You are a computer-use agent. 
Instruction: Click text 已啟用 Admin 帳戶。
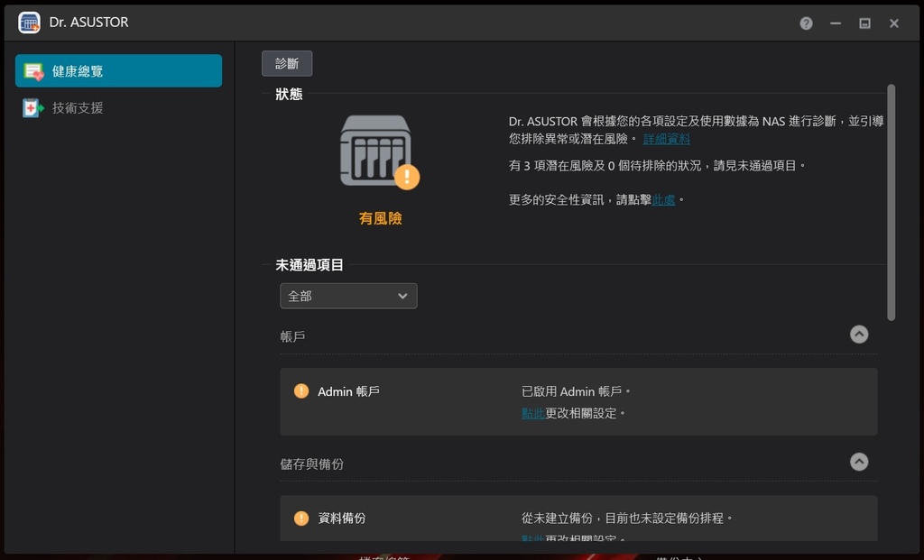[577, 391]
